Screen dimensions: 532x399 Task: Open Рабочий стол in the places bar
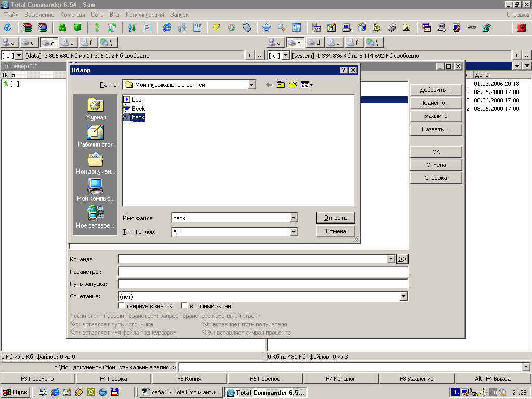[96, 136]
